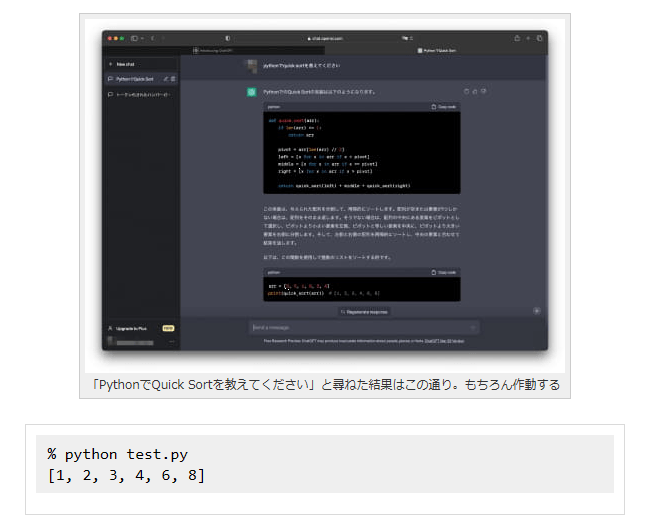Click the Safari back navigation arrow
This screenshot has width=647, height=522.
coord(153,38)
